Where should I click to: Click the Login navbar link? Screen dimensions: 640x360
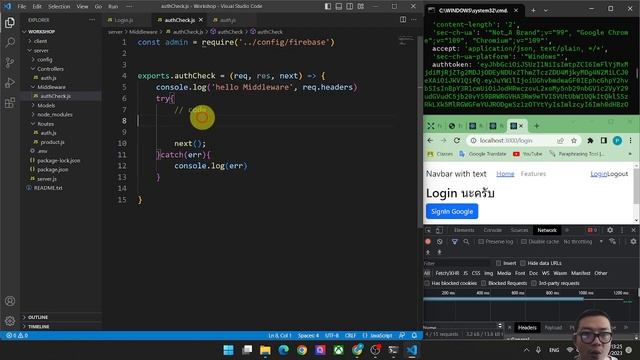click(x=598, y=174)
